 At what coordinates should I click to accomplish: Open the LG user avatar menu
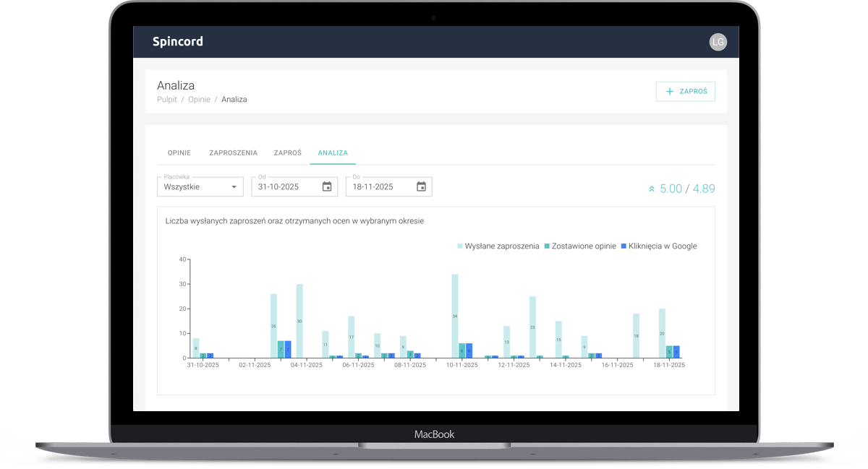point(718,42)
